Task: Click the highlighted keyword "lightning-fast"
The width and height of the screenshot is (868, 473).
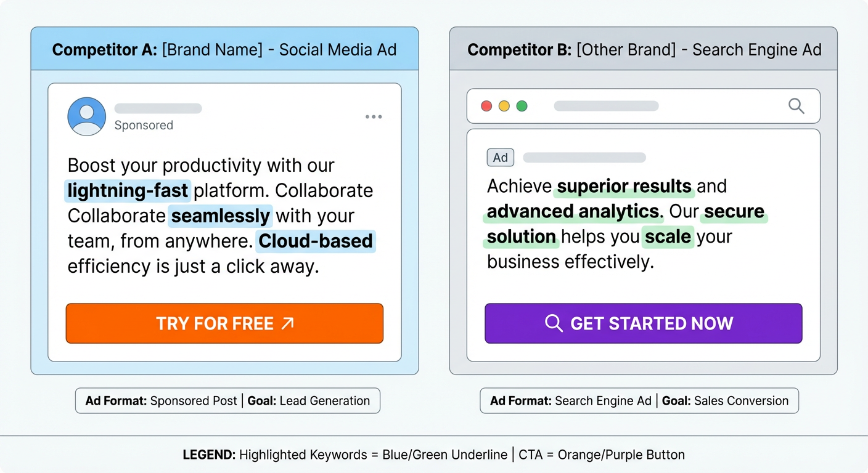Action: coord(128,190)
